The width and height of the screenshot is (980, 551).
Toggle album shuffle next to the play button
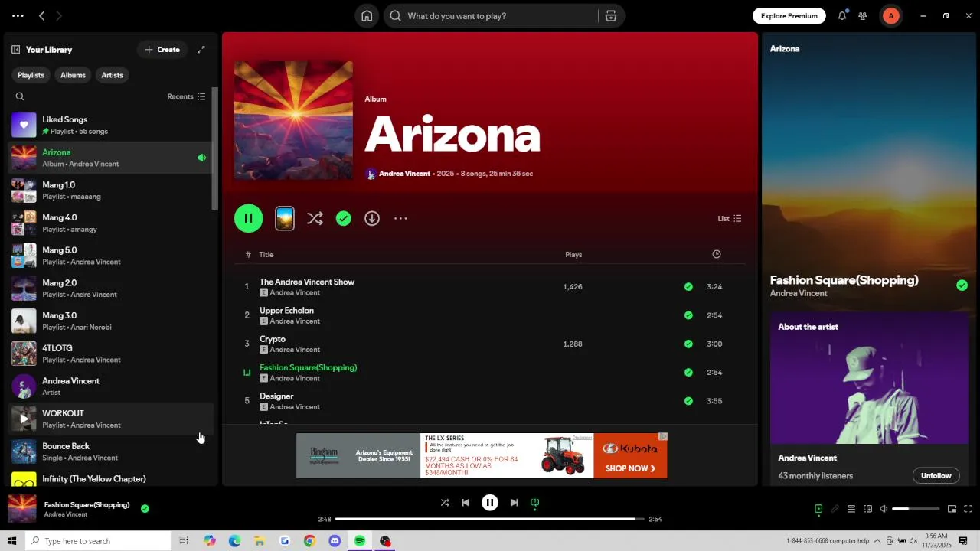point(315,219)
